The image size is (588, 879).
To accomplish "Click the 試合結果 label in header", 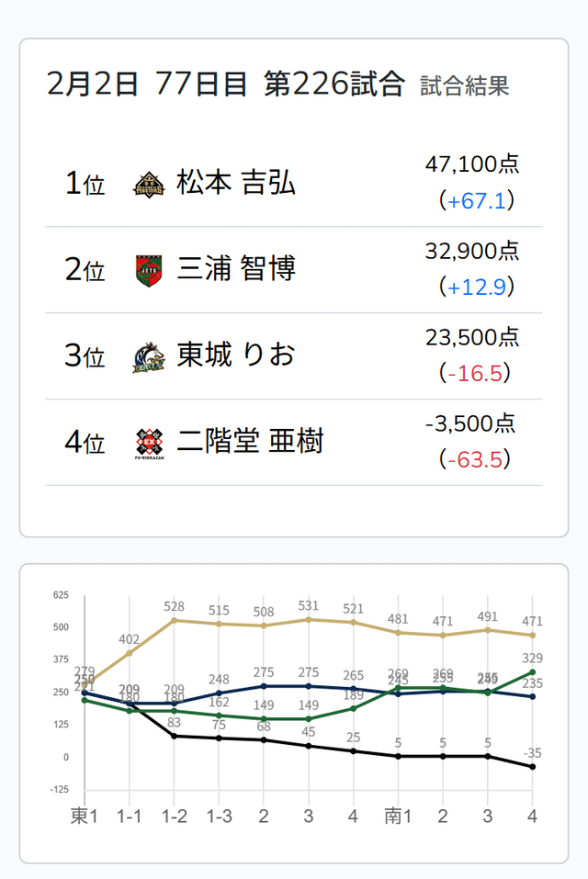I will tap(464, 86).
